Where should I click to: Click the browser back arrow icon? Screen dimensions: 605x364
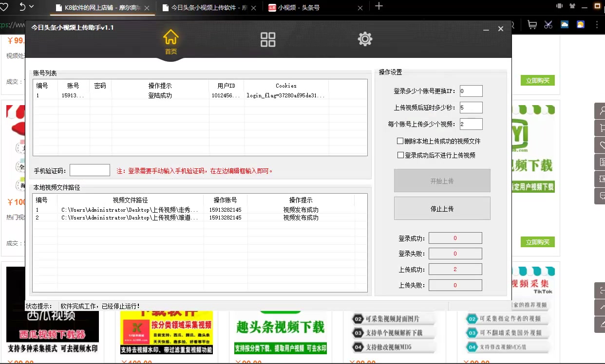22,7
